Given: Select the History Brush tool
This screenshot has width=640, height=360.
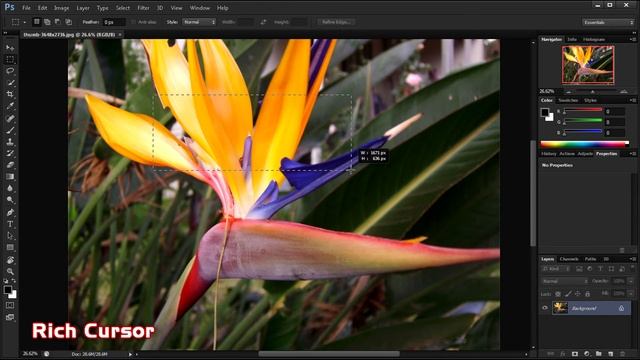Looking at the screenshot, I should tap(10, 153).
